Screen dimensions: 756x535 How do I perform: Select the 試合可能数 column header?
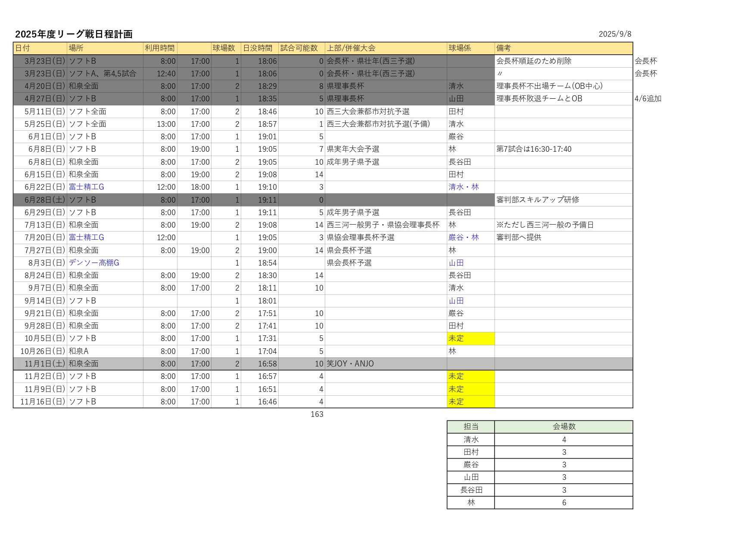pyautogui.click(x=302, y=48)
